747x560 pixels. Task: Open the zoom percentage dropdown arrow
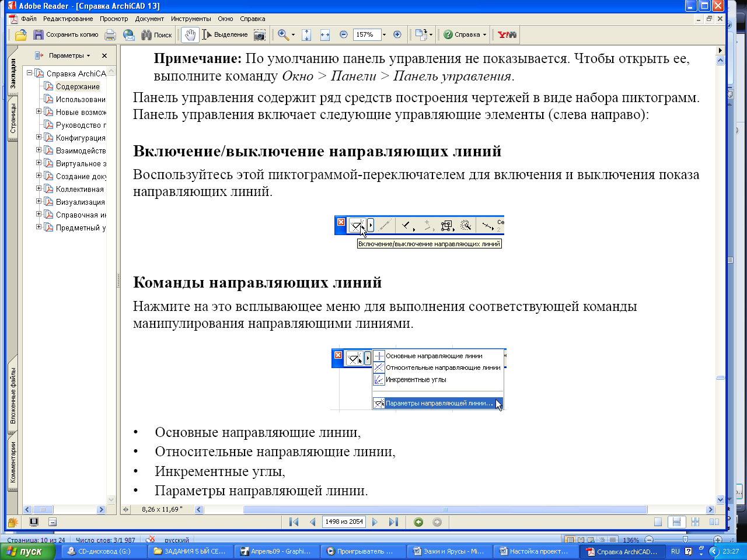tap(384, 35)
